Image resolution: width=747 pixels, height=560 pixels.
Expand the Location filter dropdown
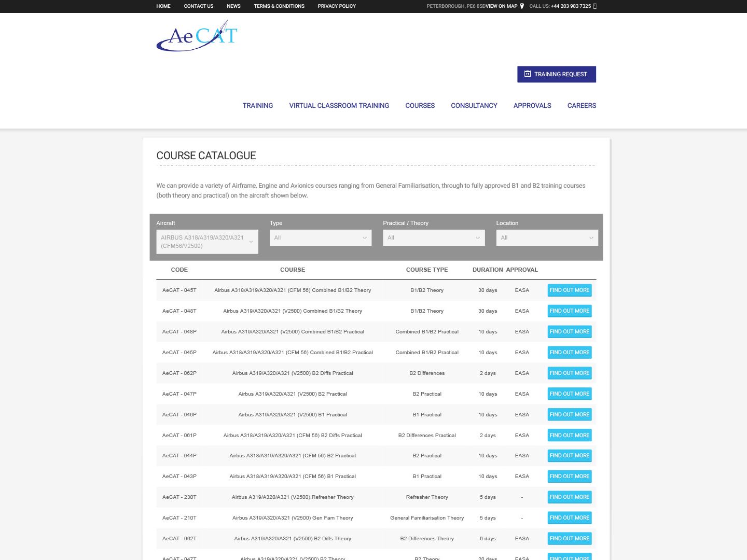click(547, 237)
